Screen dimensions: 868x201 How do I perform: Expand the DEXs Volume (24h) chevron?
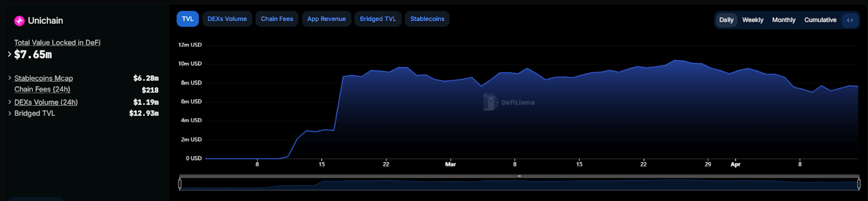pos(10,102)
